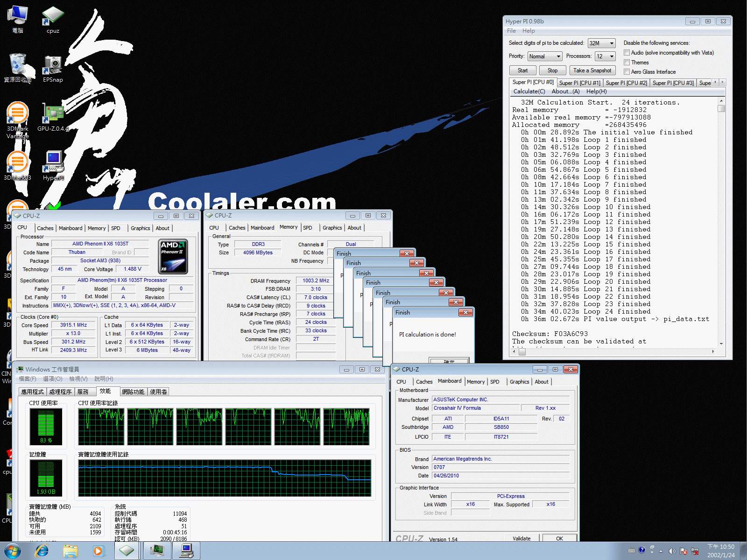This screenshot has height=560, width=747.
Task: Click the Start button in Hyper PI
Action: pos(523,70)
